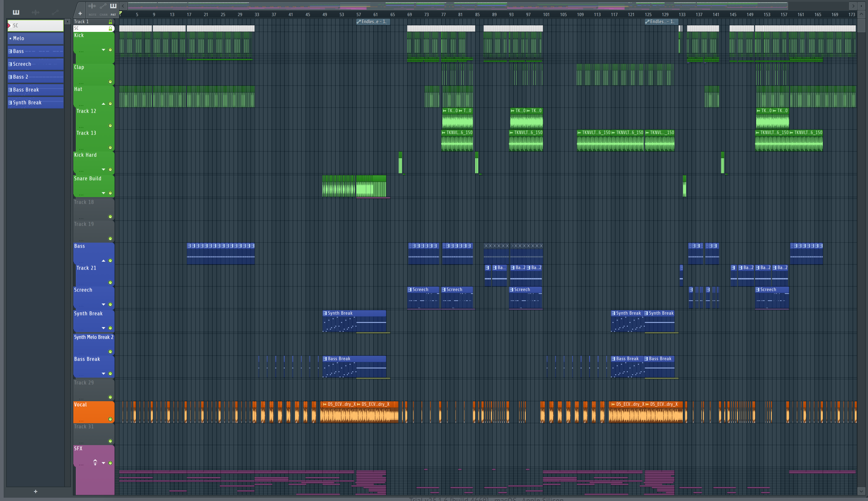Click the second Endles automation clip icon

(648, 22)
